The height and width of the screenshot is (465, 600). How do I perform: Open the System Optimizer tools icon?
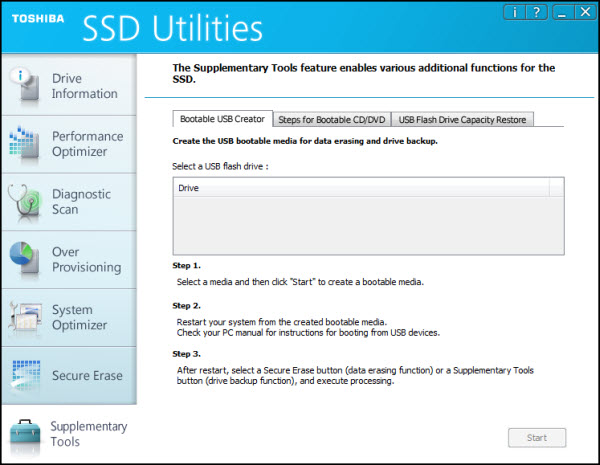(x=25, y=317)
